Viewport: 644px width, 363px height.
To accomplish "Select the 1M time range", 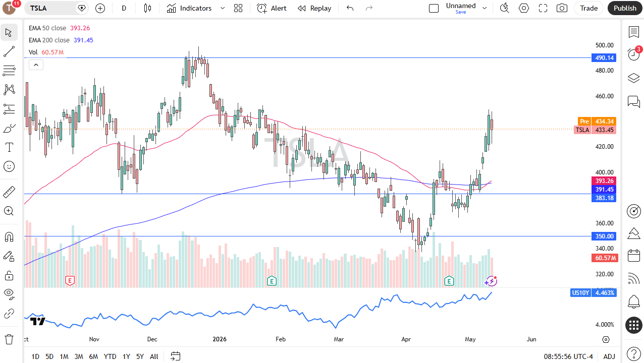I will 64,356.
